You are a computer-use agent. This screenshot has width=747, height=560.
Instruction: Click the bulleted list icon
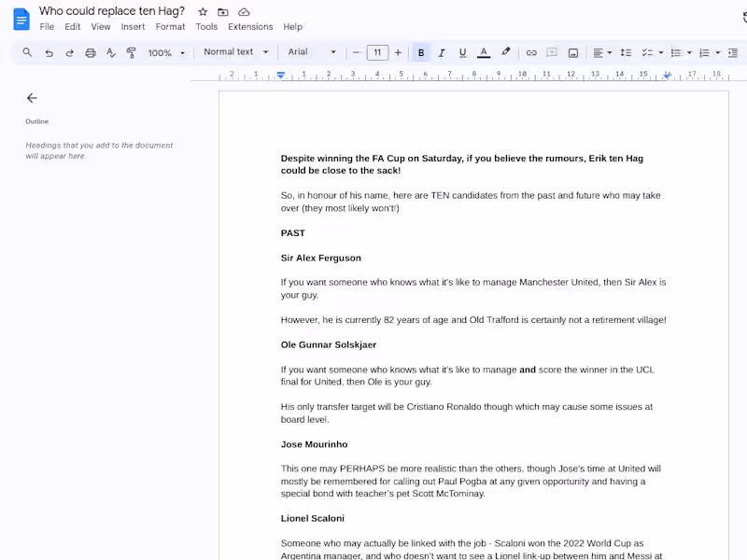coord(675,53)
